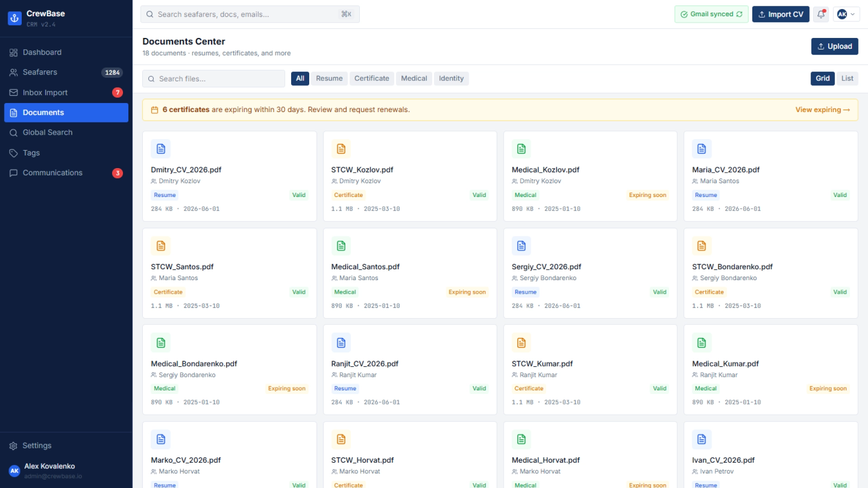The width and height of the screenshot is (868, 488).
Task: Click the Ranjit_CV_2026.pdf file icon
Action: pos(341,343)
